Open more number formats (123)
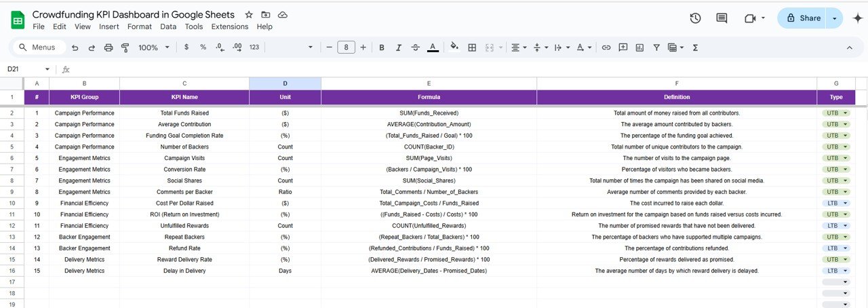 [x=254, y=47]
